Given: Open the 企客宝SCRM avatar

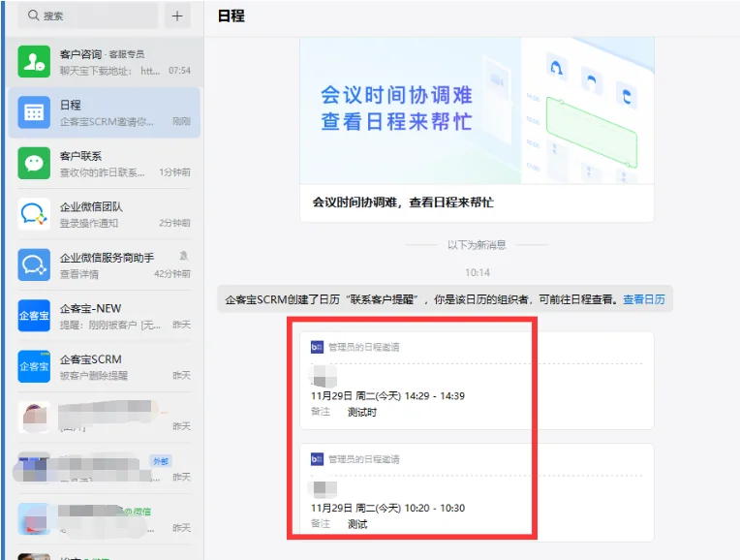Looking at the screenshot, I should [34, 366].
